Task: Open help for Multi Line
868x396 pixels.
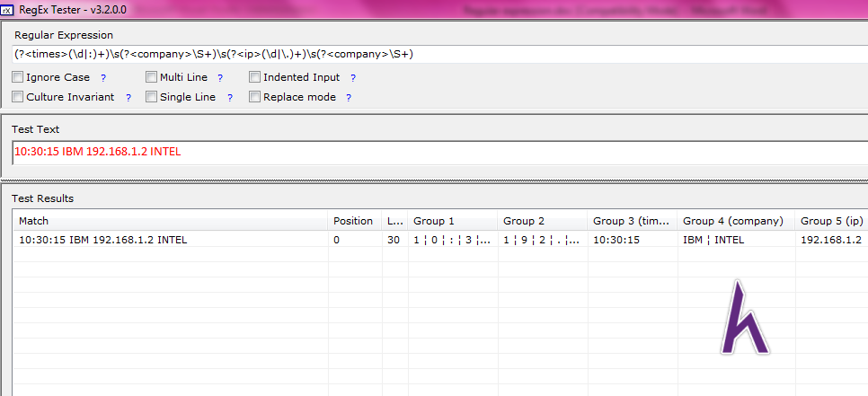Action: 220,78
